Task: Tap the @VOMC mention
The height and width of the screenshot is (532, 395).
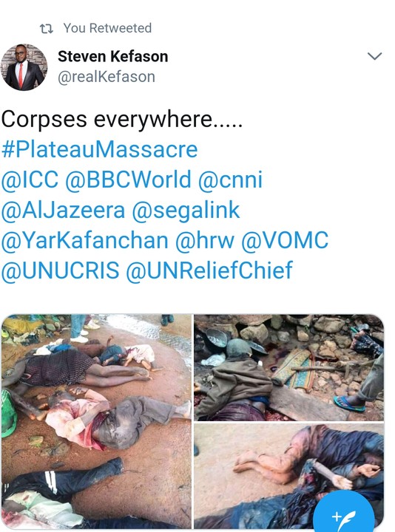Action: pyautogui.click(x=285, y=240)
